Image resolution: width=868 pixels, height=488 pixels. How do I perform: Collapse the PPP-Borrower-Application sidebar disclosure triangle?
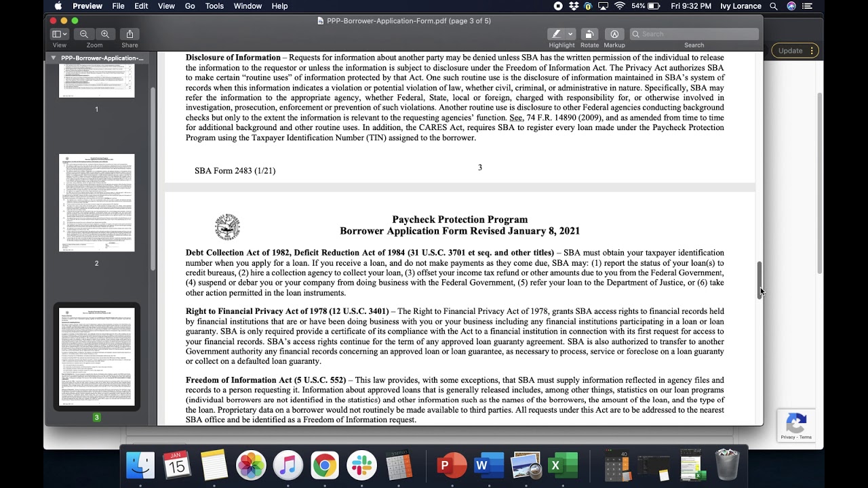coord(54,58)
